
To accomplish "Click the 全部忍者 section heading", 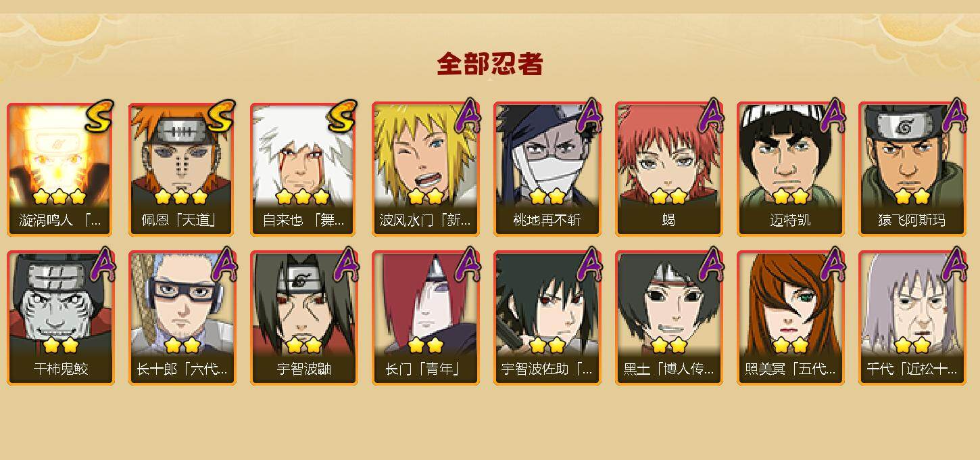I will pyautogui.click(x=490, y=64).
